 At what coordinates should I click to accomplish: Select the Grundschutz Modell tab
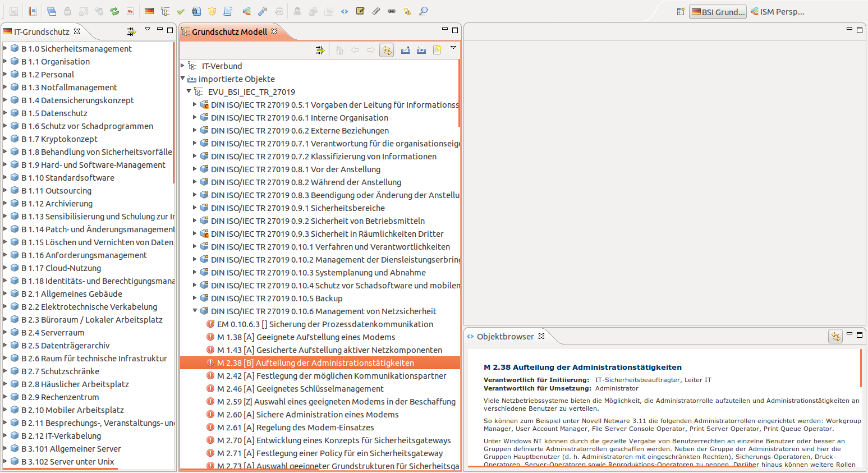point(229,32)
